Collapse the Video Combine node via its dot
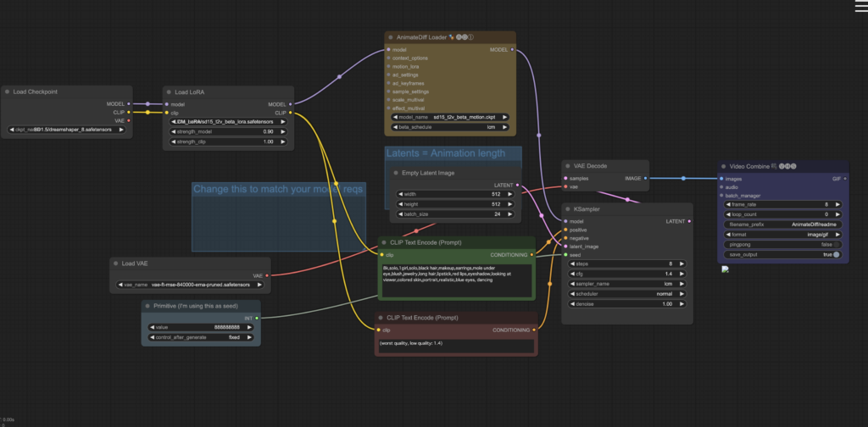 (x=725, y=167)
